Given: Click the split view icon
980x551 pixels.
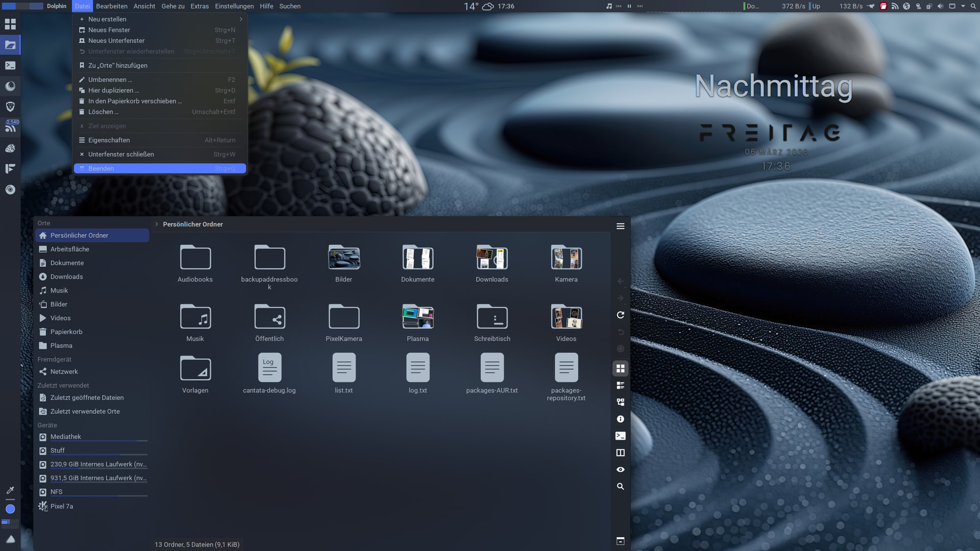Looking at the screenshot, I should pyautogui.click(x=620, y=453).
